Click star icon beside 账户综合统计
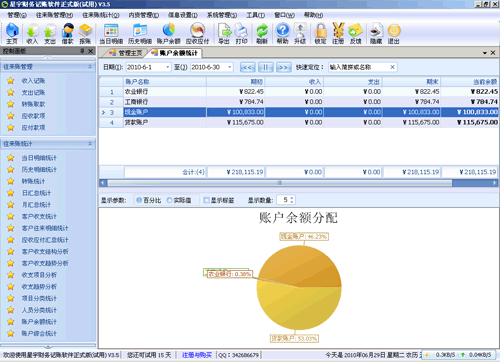The height and width of the screenshot is (362, 500). coord(11,333)
